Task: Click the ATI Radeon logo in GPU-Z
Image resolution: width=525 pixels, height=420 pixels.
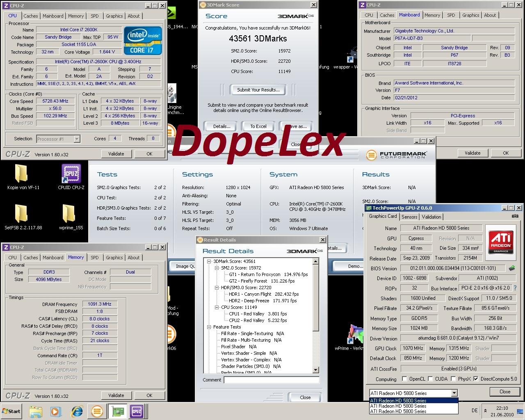Action: [501, 242]
